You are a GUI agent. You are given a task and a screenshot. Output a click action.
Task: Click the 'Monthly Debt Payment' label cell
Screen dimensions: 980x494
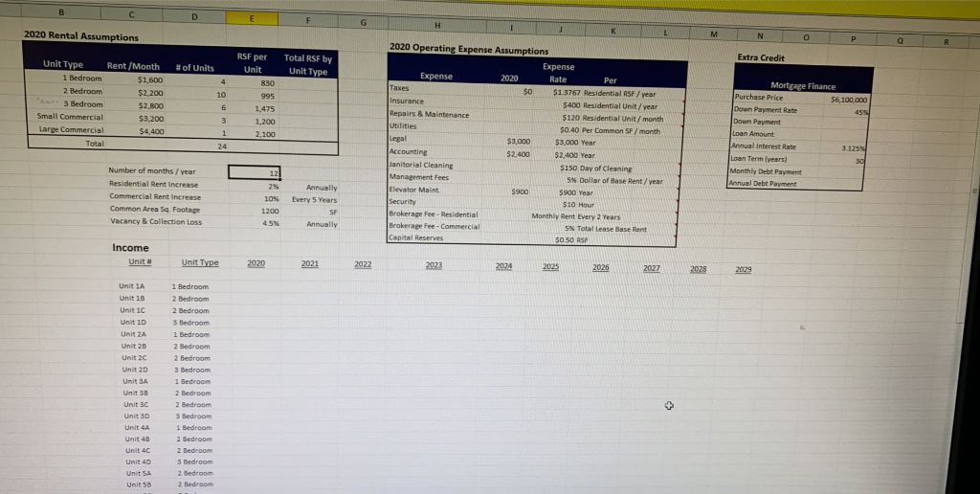766,171
